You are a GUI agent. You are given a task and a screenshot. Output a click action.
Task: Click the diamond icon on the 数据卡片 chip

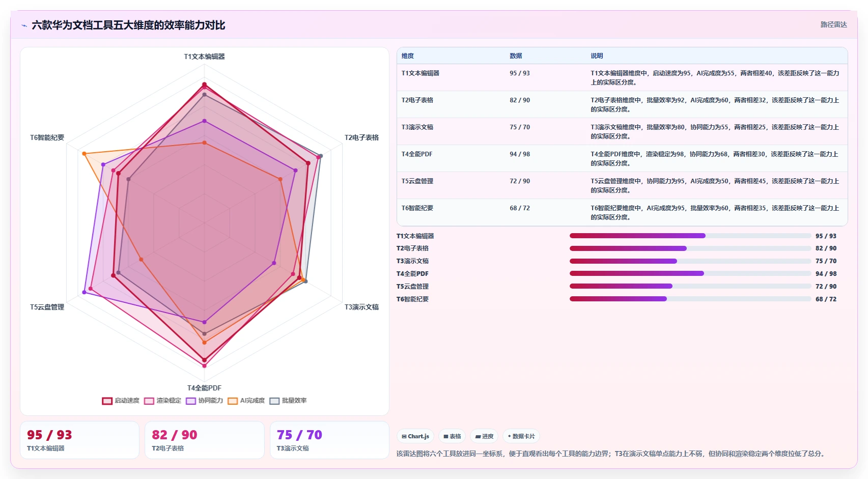tap(510, 436)
